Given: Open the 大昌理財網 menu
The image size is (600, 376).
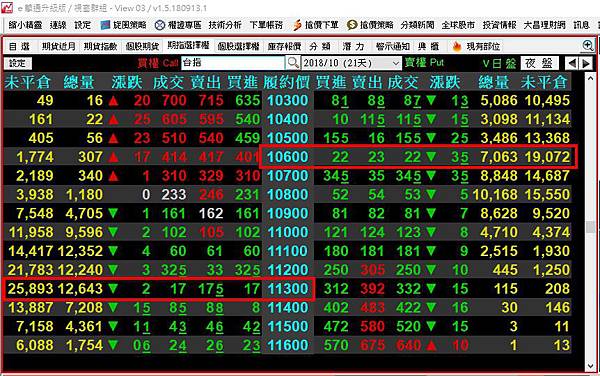Looking at the screenshot, I should [545, 25].
